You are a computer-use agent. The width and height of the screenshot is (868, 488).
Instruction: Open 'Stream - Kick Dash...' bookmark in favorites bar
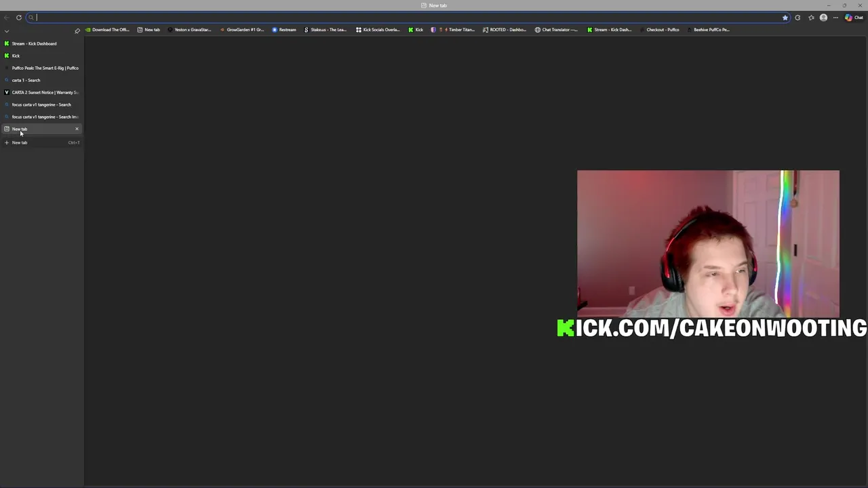(610, 30)
